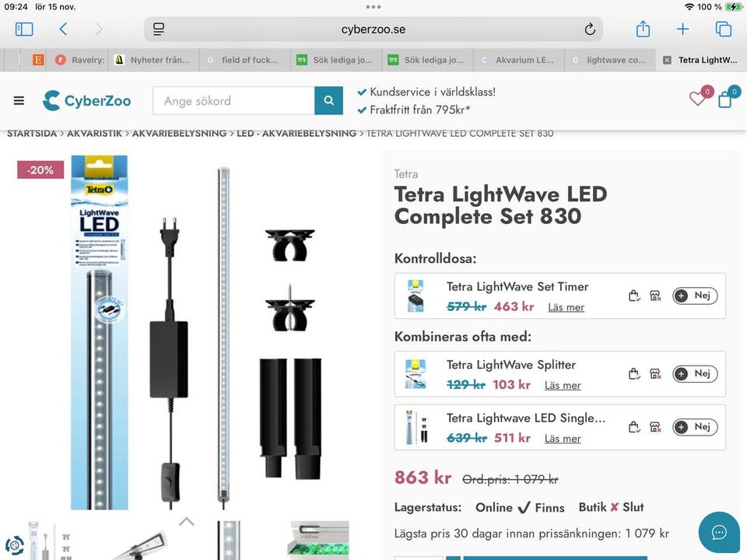Open the hamburger menu

[x=19, y=100]
